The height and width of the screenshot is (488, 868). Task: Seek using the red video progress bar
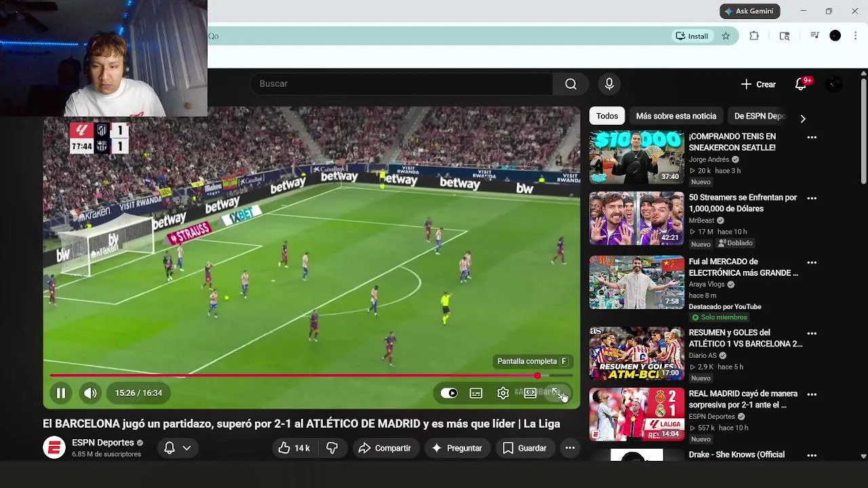coord(312,375)
